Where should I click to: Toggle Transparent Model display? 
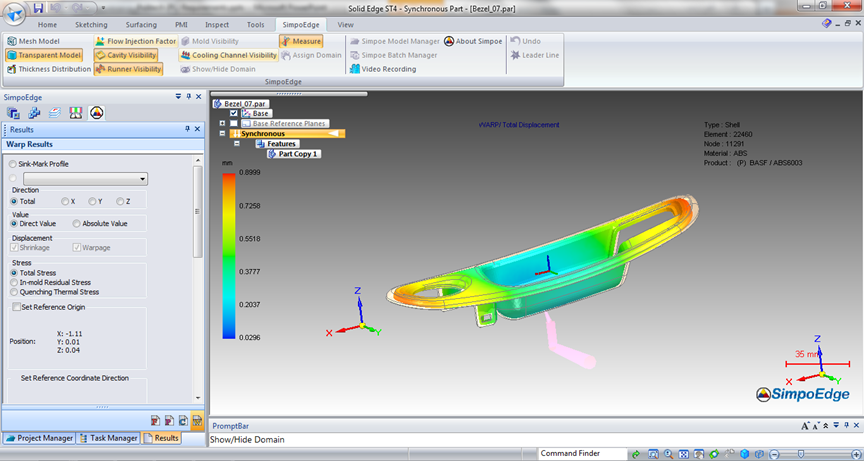[x=44, y=55]
